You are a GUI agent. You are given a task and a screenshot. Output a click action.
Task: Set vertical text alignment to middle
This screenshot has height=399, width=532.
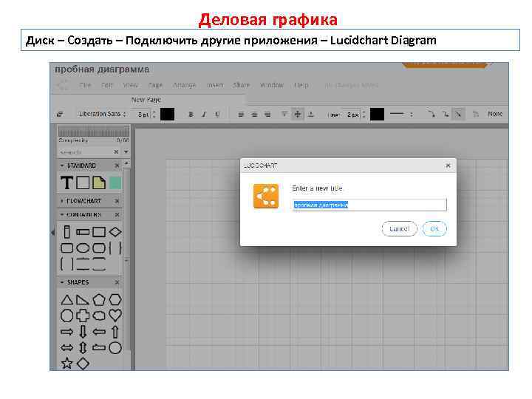click(298, 115)
